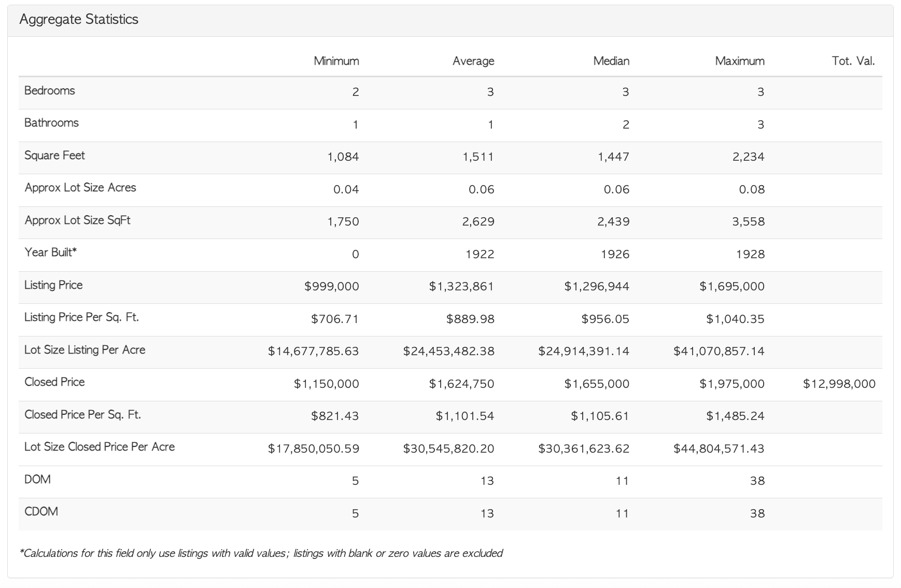Click the Average column header

(x=473, y=61)
